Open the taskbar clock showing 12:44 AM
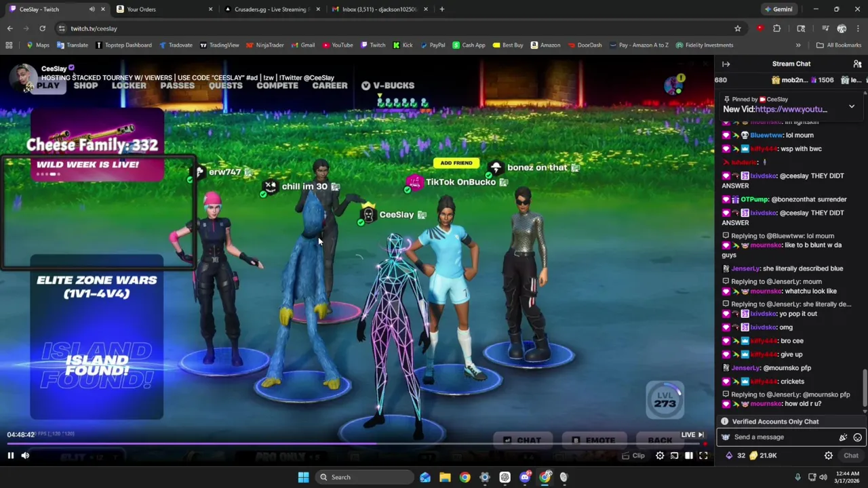This screenshot has height=488, width=868. coord(847,477)
